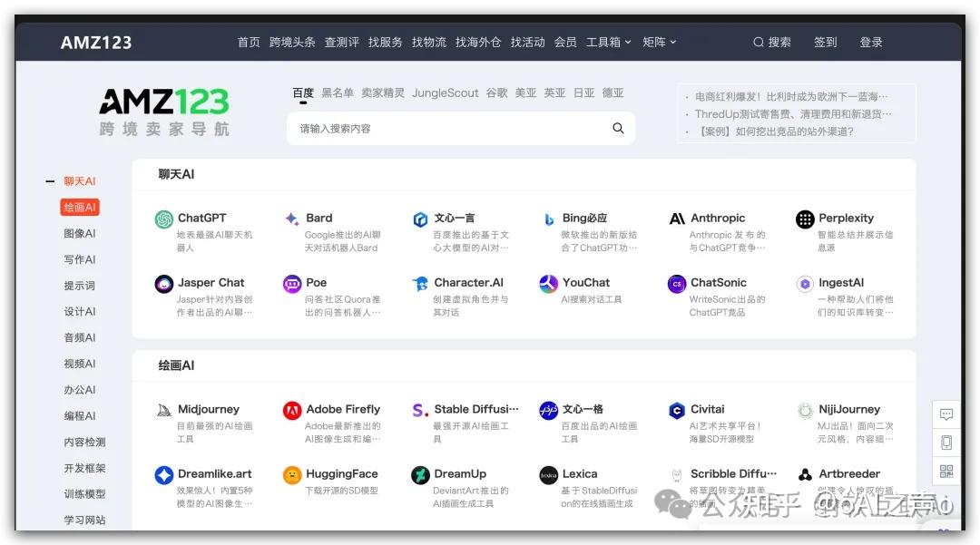Open HuggingFace from the painting AI section

(x=292, y=473)
